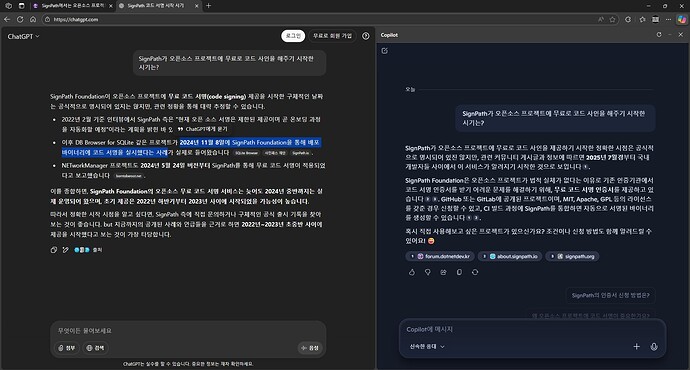Viewport: 690px width, 370px height.
Task: Click the 무료로 회원 가입 sign-up button
Action: click(332, 36)
